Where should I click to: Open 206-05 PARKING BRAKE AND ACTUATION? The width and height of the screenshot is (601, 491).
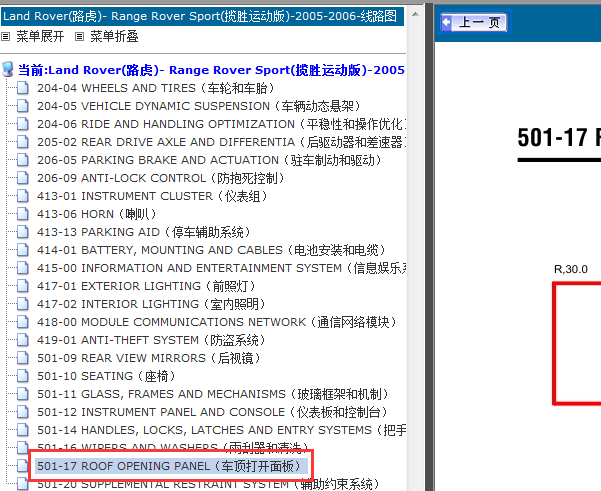209,160
